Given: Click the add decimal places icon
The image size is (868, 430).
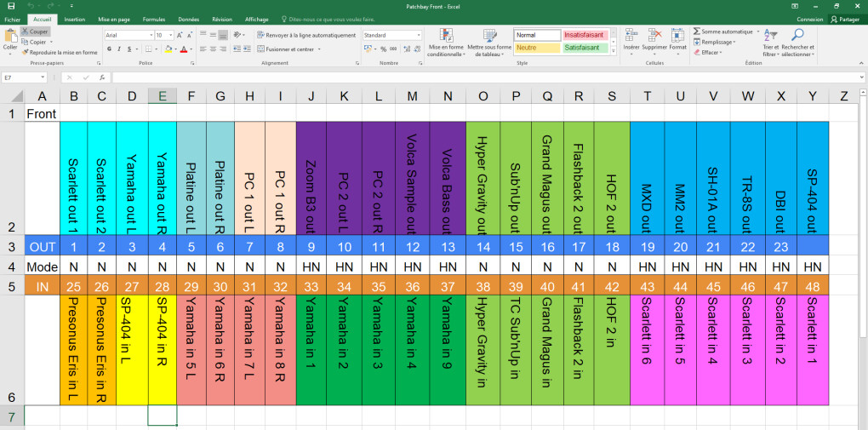Looking at the screenshot, I should 406,49.
